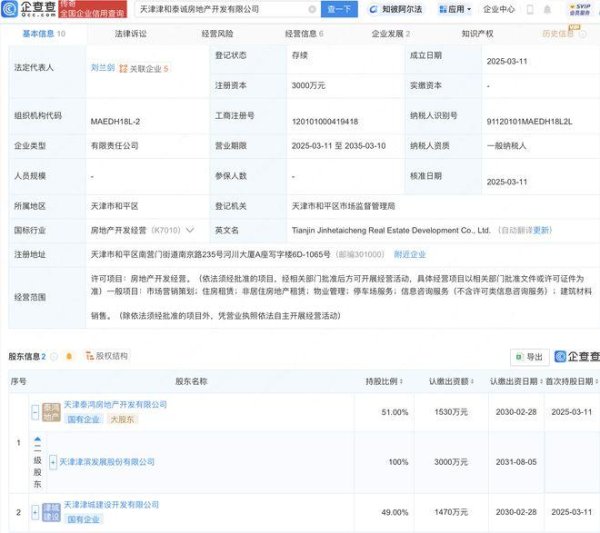Click 天津市和平区市场监督管理局 text
Screen dimensions: 600x533
click(x=343, y=206)
